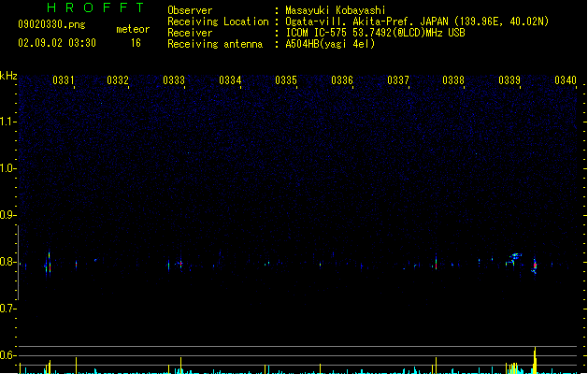Image resolution: width=588 pixels, height=374 pixels.
Task: Click the 1.0 kHz axis label
Action: [7, 168]
